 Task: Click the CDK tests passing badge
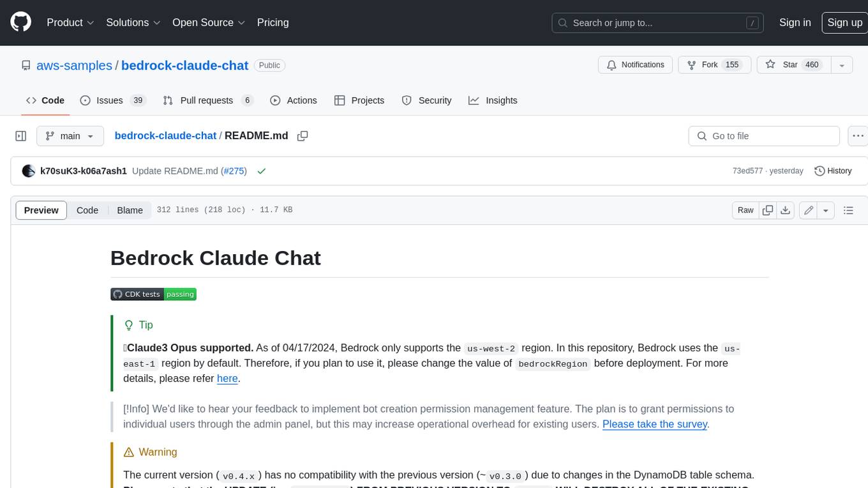pos(153,294)
